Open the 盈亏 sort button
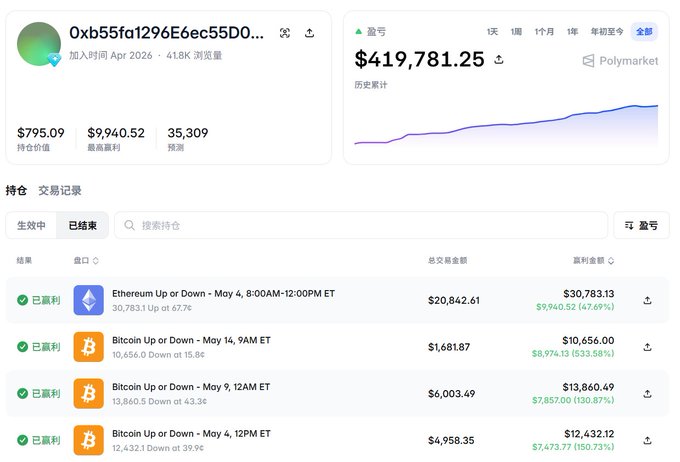Image resolution: width=680 pixels, height=462 pixels. pos(641,225)
